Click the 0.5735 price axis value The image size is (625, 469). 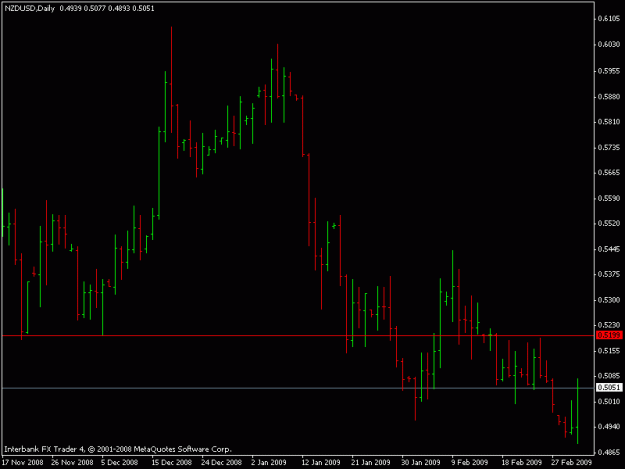point(609,148)
